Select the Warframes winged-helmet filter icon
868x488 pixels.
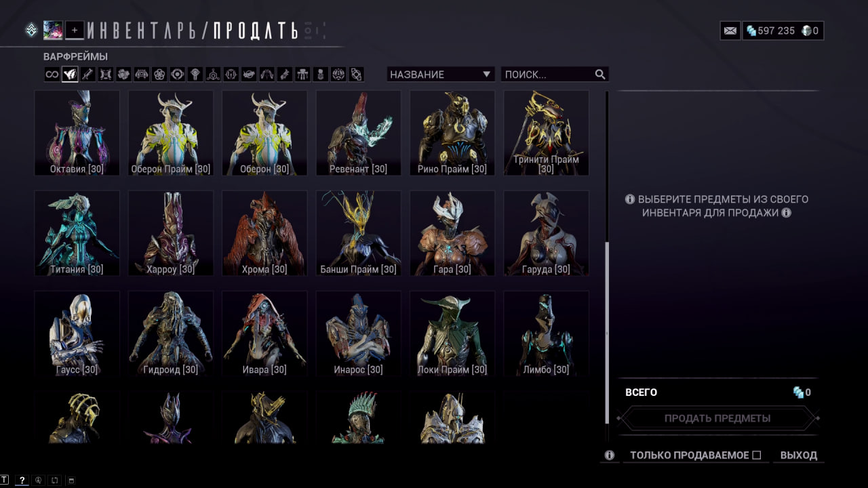[69, 75]
